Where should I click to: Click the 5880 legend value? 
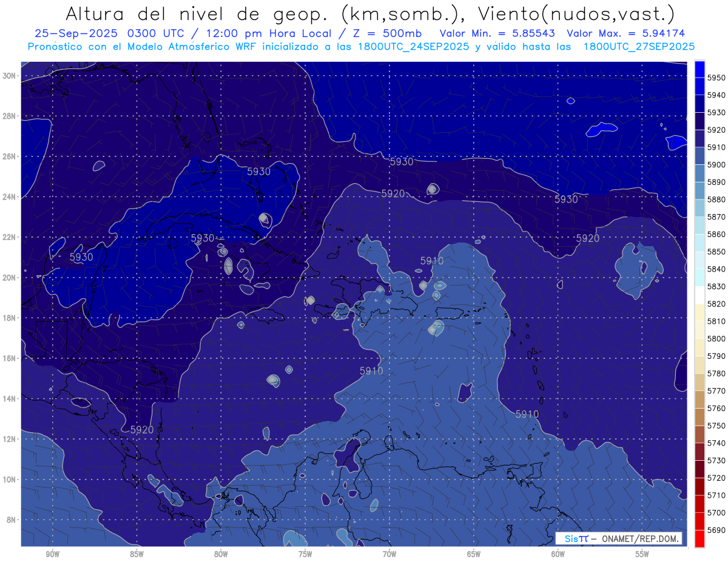tap(716, 199)
